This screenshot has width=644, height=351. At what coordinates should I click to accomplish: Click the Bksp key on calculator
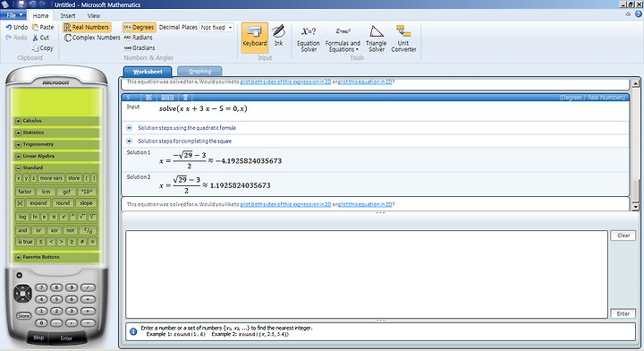point(38,338)
